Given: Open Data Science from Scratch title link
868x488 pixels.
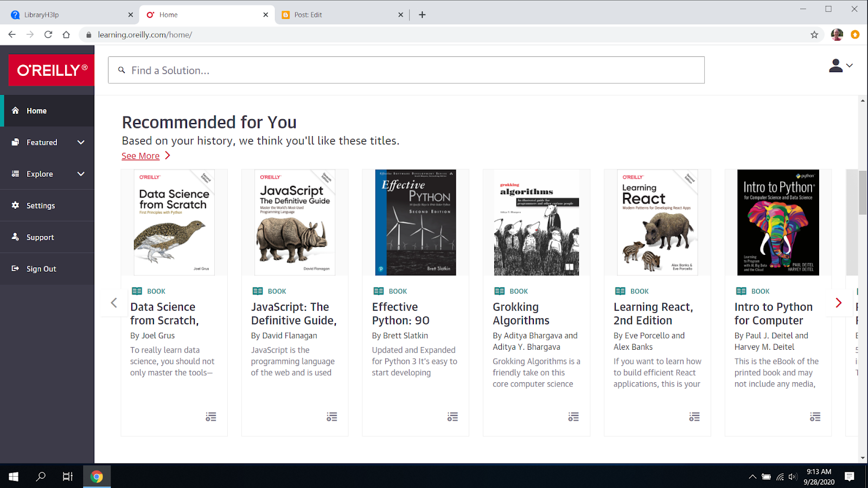Looking at the screenshot, I should pos(164,313).
